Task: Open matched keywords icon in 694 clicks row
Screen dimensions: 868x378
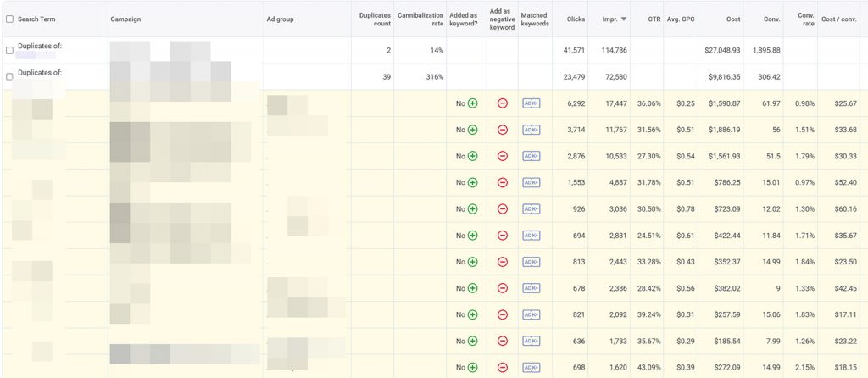Action: tap(531, 235)
